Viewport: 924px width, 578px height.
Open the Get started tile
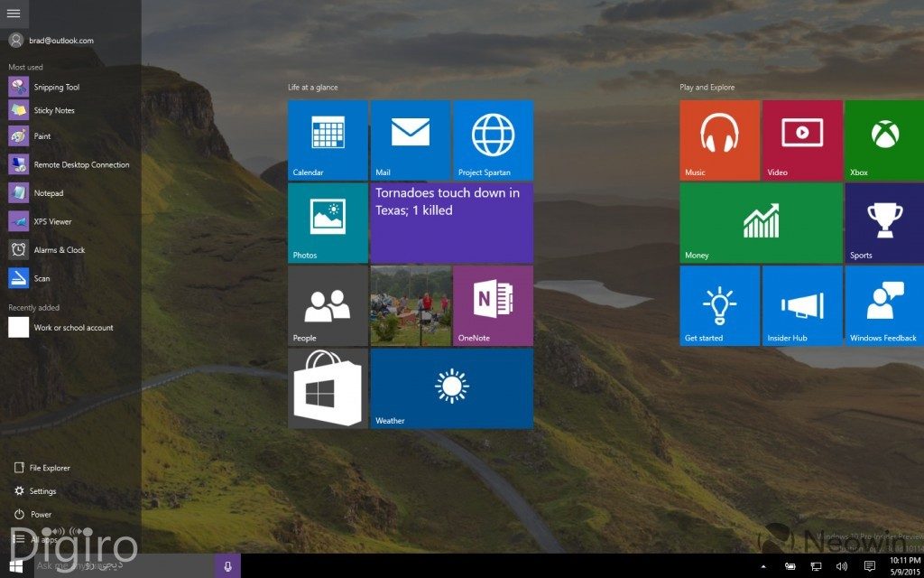pyautogui.click(x=719, y=305)
